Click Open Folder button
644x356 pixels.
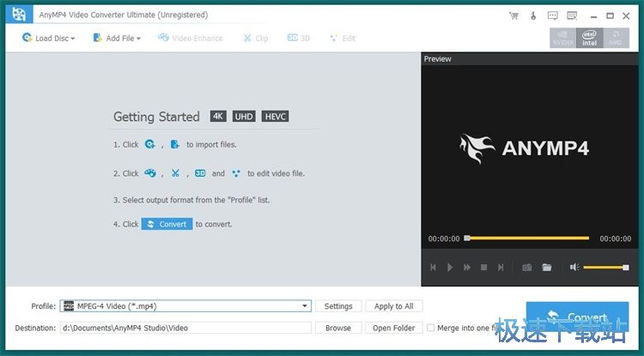(394, 328)
